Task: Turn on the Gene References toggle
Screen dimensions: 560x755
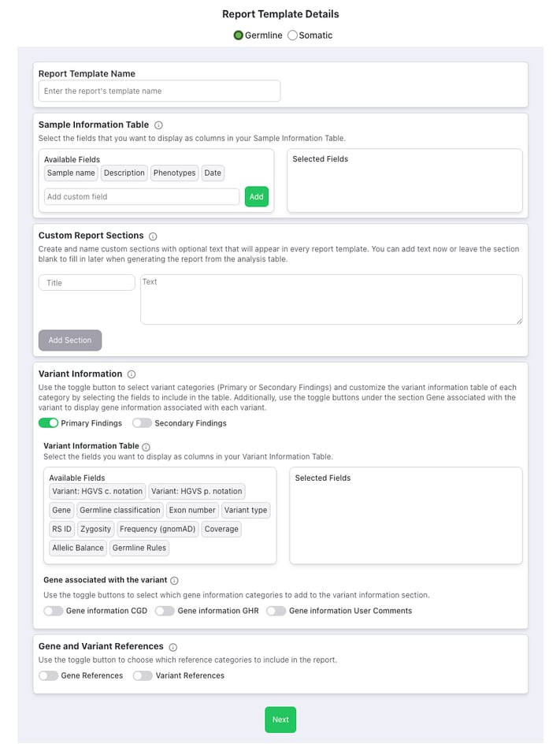Action: point(48,675)
